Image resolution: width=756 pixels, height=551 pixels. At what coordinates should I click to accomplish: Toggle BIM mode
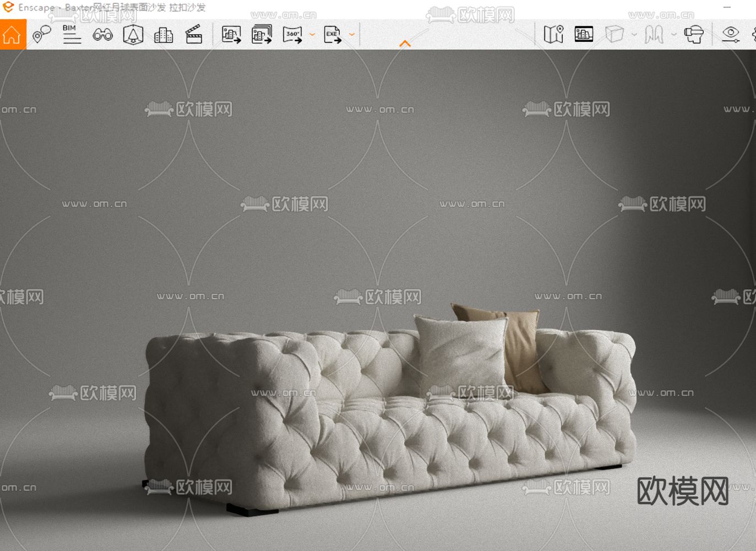click(x=71, y=34)
